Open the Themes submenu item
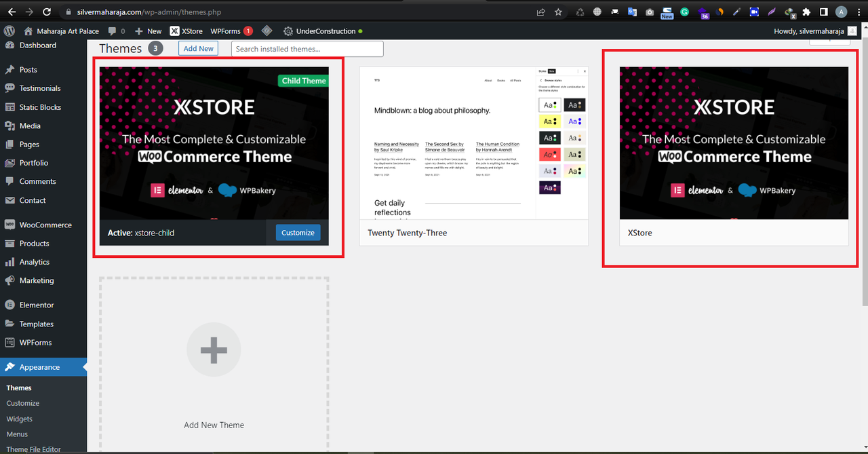 (x=19, y=387)
